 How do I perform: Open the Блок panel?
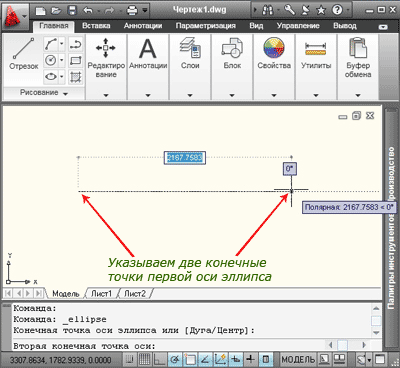(x=232, y=67)
